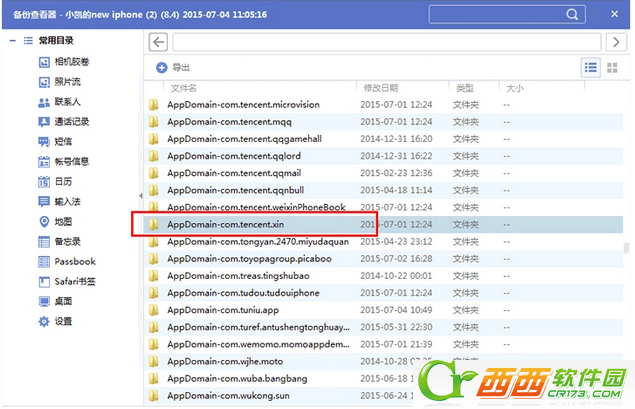This screenshot has height=409, width=635.
Task: Open the 桌面 desktop icon
Action: [44, 302]
